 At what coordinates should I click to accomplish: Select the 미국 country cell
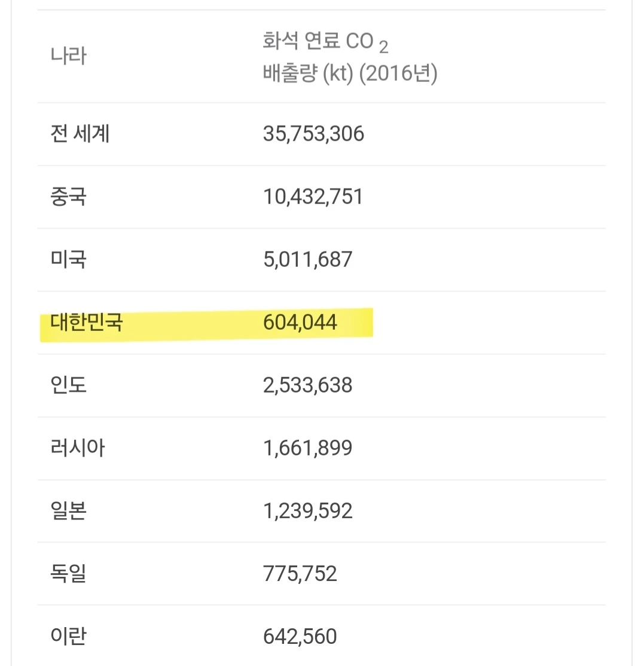68,260
